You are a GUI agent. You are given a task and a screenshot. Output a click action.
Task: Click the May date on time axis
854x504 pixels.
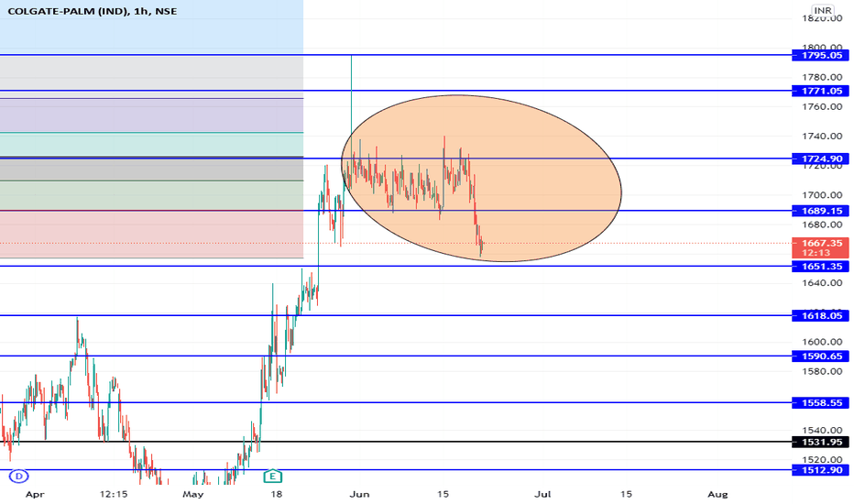192,495
